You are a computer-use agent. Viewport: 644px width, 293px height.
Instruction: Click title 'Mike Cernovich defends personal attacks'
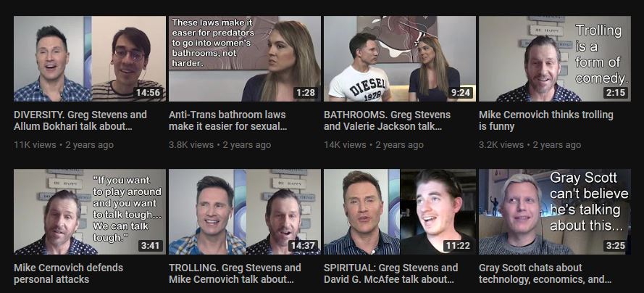click(x=68, y=273)
